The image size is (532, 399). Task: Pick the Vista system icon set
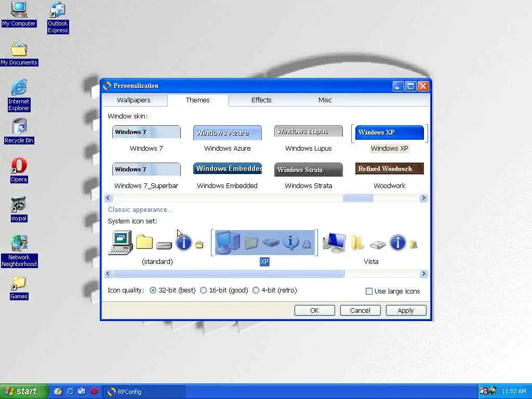370,248
